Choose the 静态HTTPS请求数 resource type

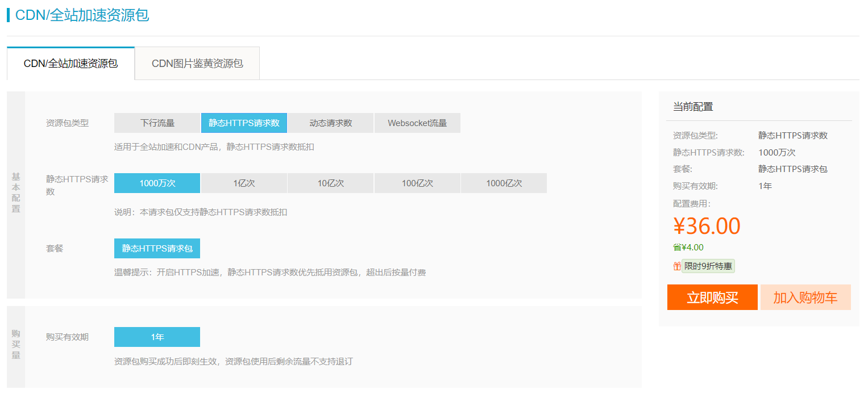(x=244, y=123)
